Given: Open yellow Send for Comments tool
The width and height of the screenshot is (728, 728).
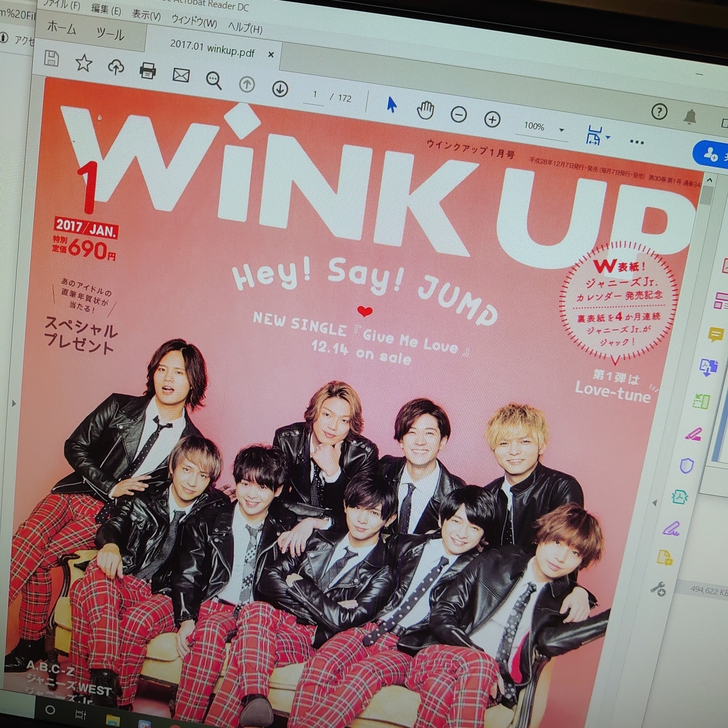Looking at the screenshot, I should click(665, 558).
